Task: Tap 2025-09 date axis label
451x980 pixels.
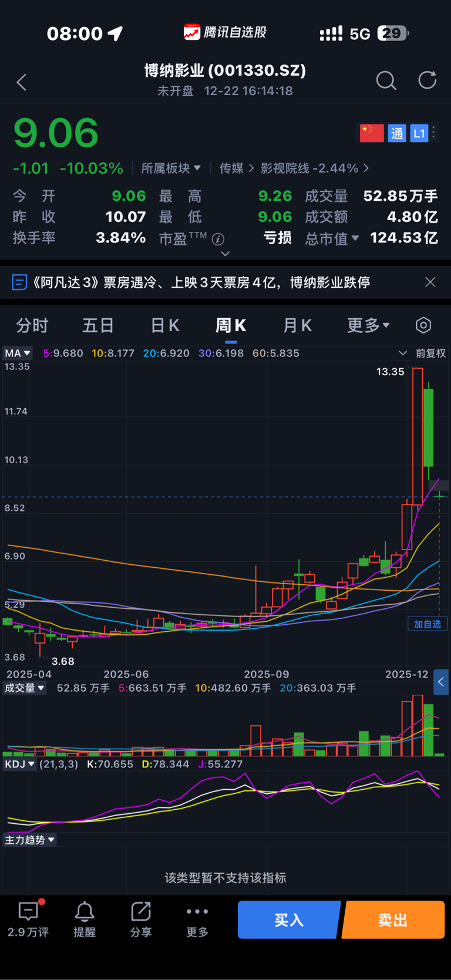Action: pos(267,675)
